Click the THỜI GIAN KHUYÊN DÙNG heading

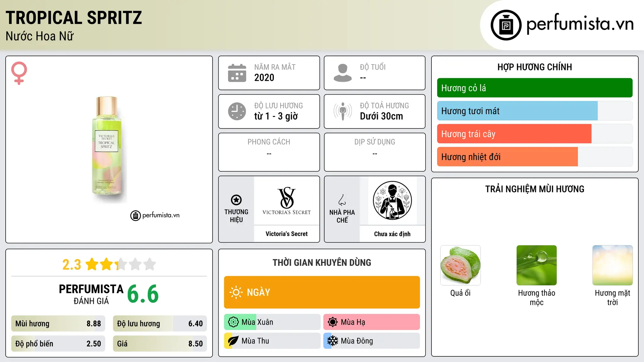pos(322,263)
